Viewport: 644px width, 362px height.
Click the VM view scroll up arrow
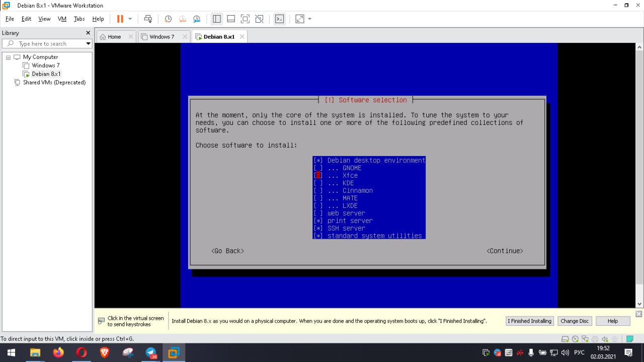point(639,47)
